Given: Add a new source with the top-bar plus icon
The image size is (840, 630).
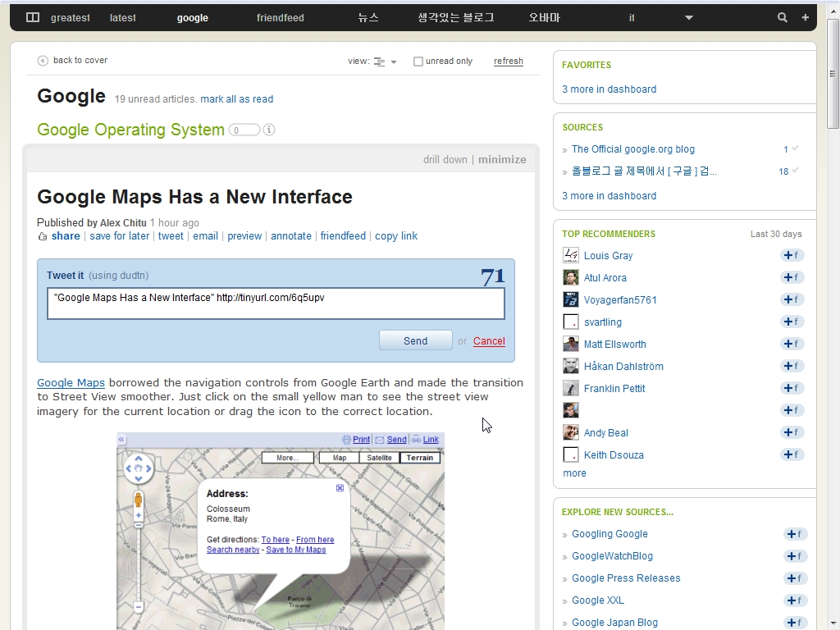Looking at the screenshot, I should (x=805, y=18).
